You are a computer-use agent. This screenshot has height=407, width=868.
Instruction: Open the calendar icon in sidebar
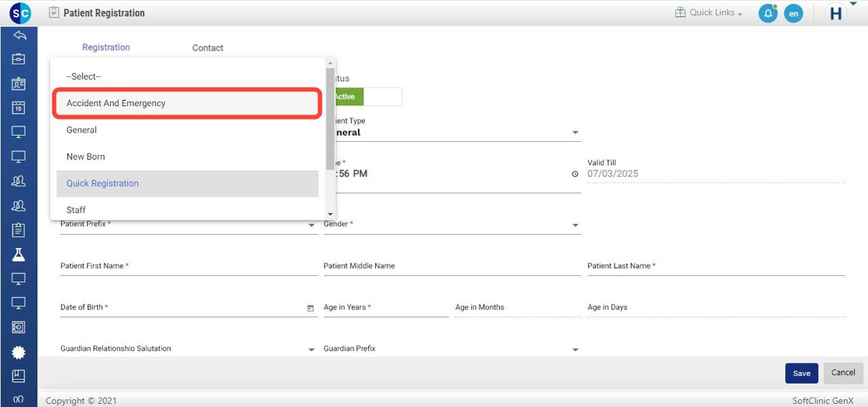[x=19, y=108]
